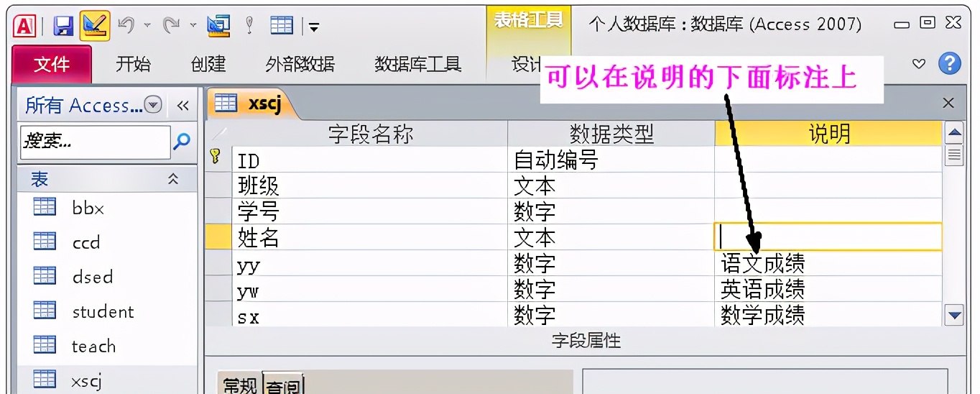Click the row selector of 姓名 row
Viewport: 980px width, 394px height.
[218, 237]
